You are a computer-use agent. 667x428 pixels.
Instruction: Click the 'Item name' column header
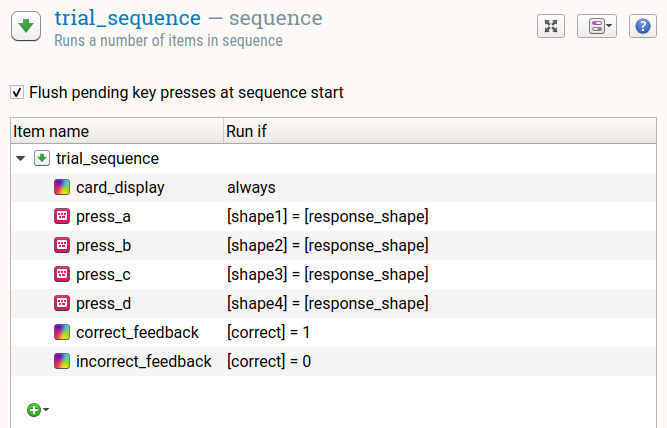coord(117,131)
